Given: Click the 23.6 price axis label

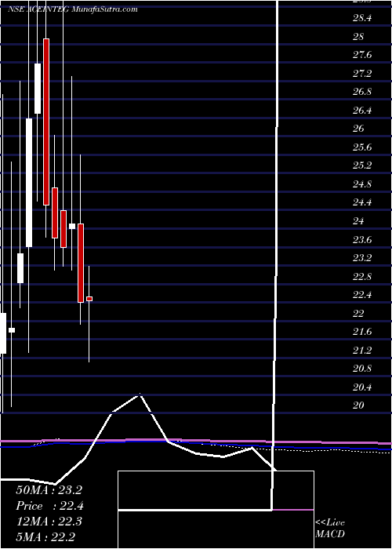Looking at the screenshot, I should click(x=362, y=240).
